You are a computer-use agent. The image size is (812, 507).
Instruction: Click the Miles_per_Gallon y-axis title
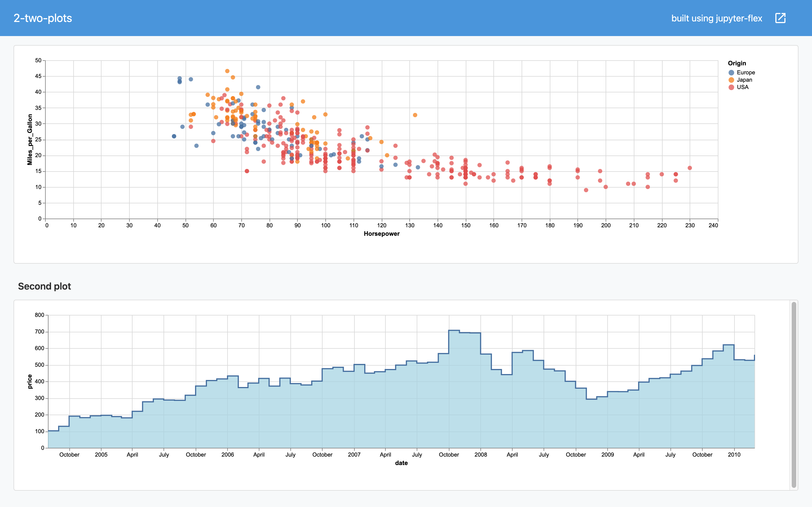(x=30, y=139)
